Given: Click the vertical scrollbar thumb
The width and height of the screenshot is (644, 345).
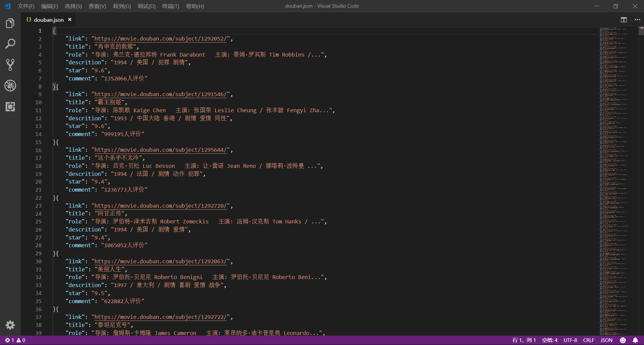Looking at the screenshot, I should coord(641,31).
